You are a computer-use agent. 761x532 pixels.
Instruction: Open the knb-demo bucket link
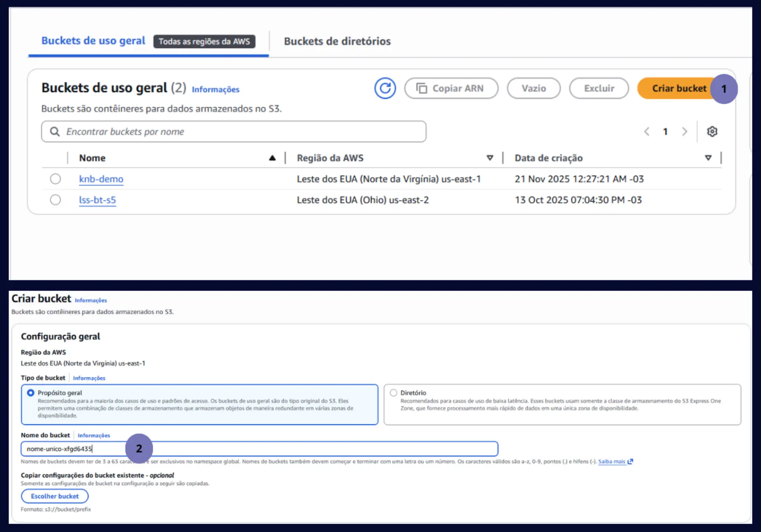(x=101, y=179)
